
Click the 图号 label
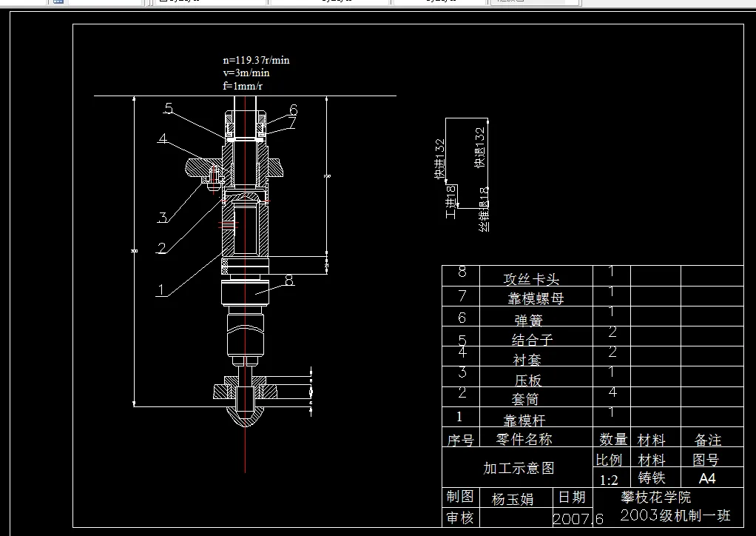pos(706,460)
